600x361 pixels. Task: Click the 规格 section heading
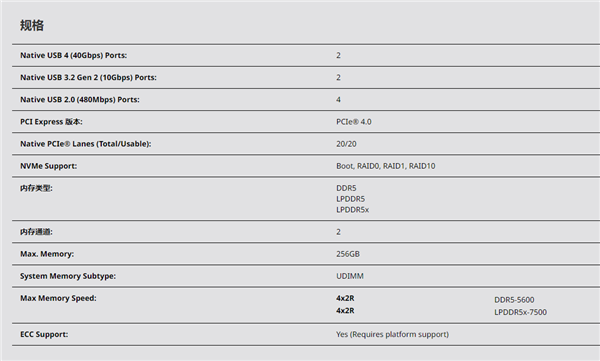[32, 26]
